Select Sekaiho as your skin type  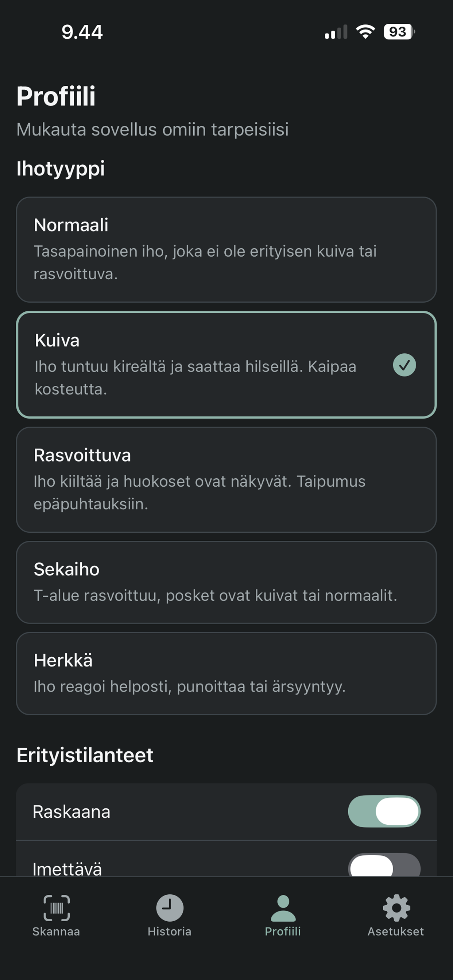pos(226,581)
